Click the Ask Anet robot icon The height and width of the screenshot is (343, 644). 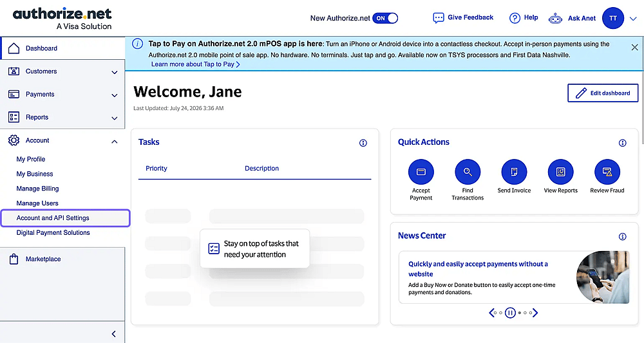click(555, 18)
